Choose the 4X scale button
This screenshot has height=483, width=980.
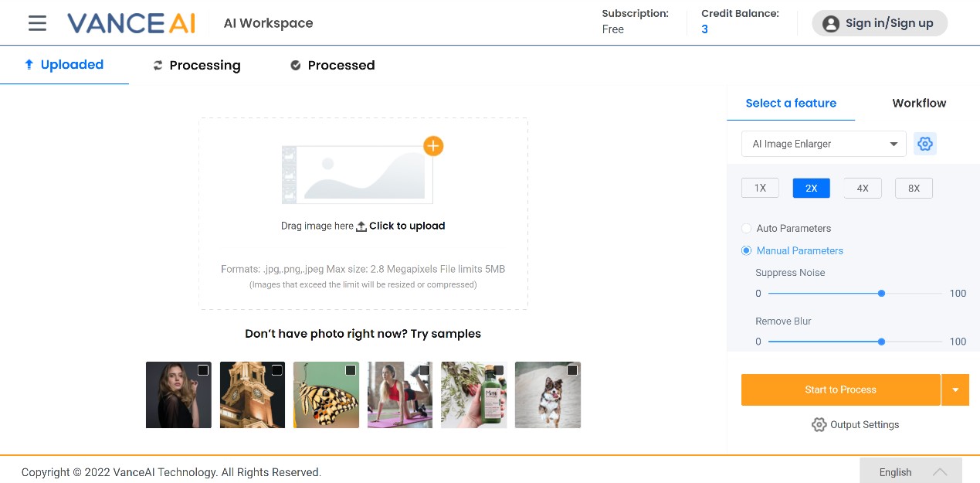[x=863, y=188]
